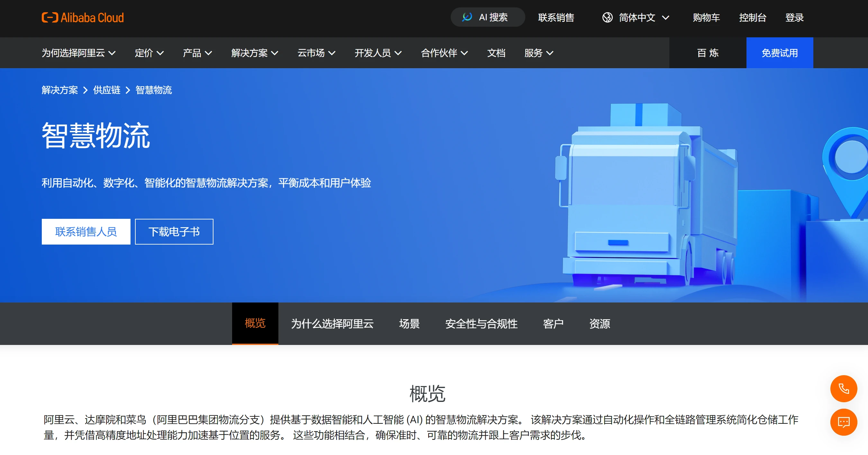
Task: Click the orange chat message icon
Action: tap(843, 422)
